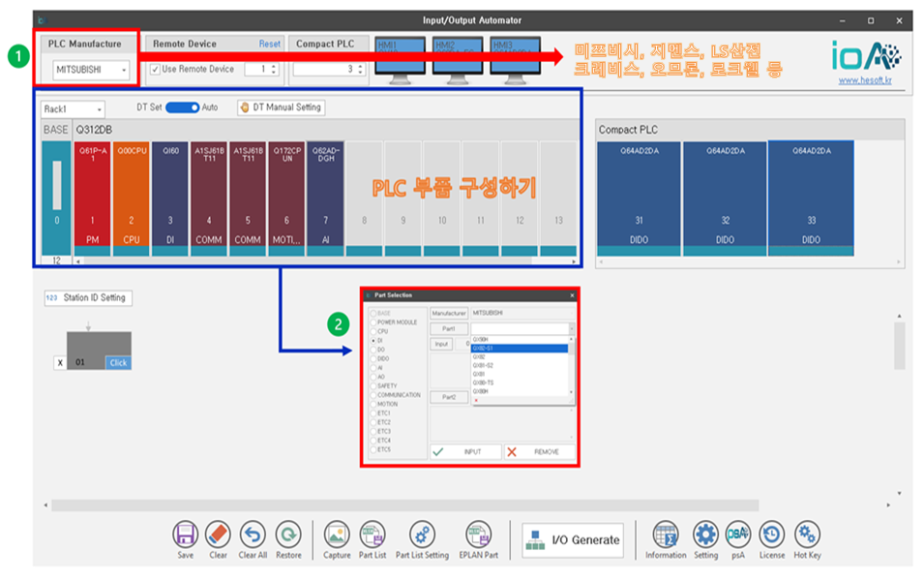Close the Part Selection dialog

(x=572, y=295)
